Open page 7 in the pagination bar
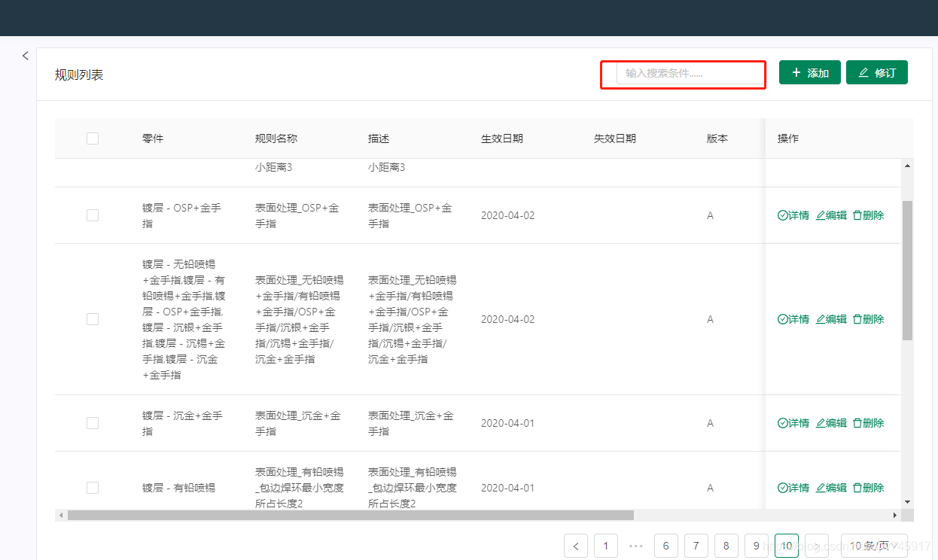938x560 pixels. point(696,545)
